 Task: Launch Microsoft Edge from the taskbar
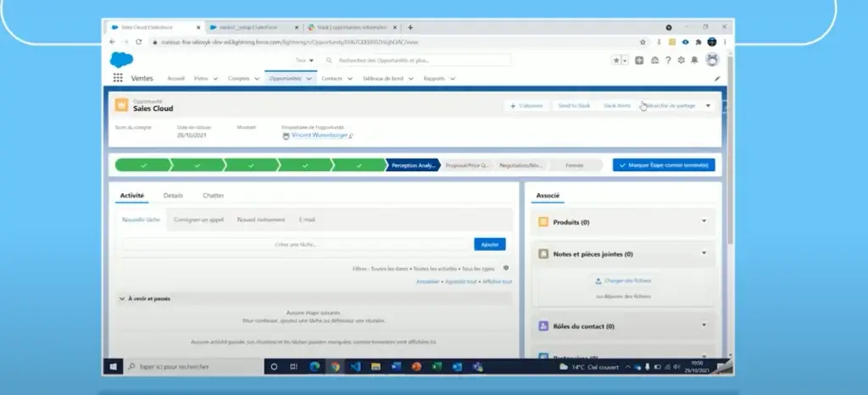click(314, 366)
